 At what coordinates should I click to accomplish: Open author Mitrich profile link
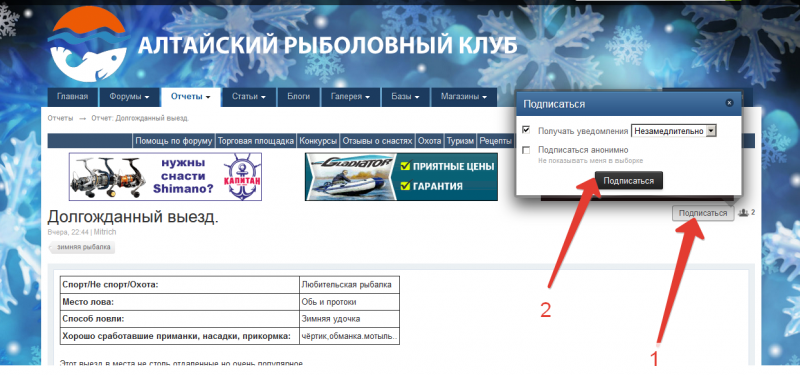[105, 232]
